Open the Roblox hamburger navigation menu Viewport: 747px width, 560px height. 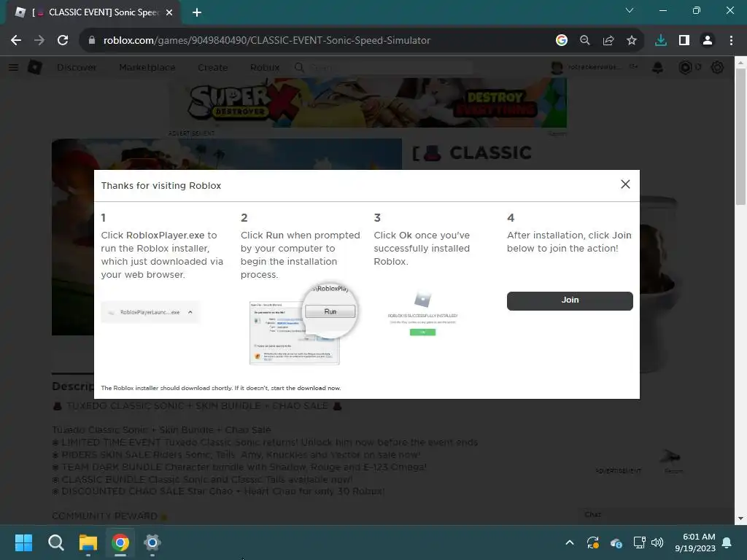click(13, 68)
